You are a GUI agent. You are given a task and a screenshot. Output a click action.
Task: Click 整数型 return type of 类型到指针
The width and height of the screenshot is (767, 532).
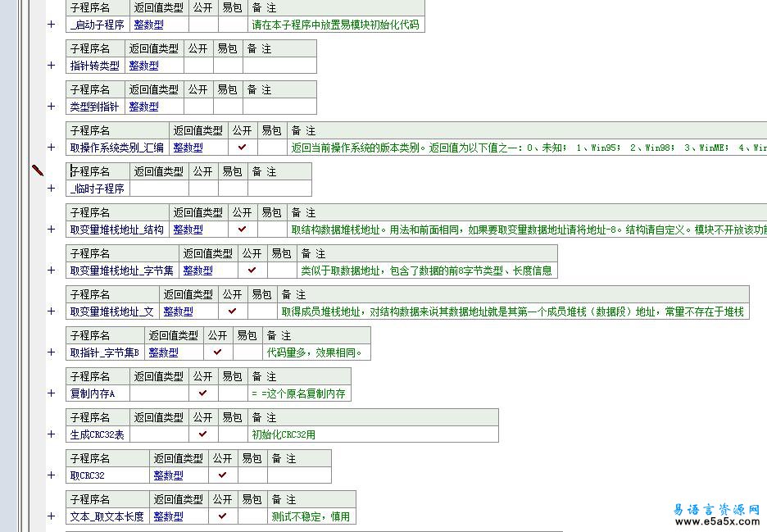[144, 107]
